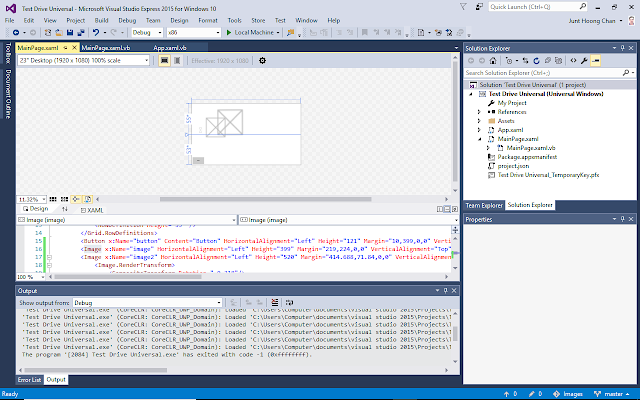Toggle Preview Selected Items in Solution Explorer
Screen dimensions: 640x400
pyautogui.click(x=596, y=61)
